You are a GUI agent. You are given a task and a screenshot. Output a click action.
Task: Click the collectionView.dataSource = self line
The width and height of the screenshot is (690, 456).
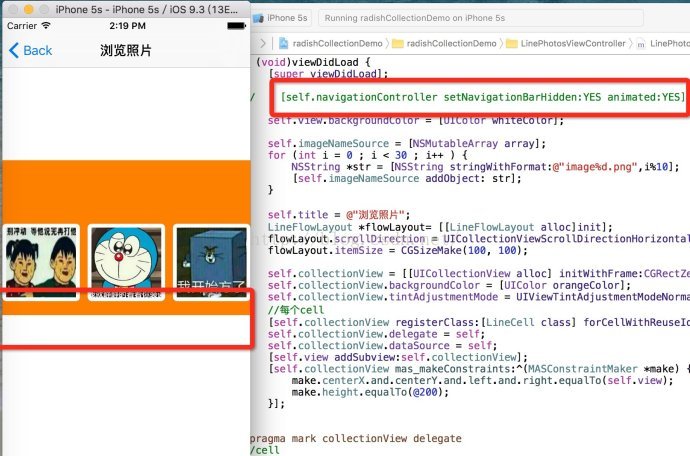[x=382, y=346]
